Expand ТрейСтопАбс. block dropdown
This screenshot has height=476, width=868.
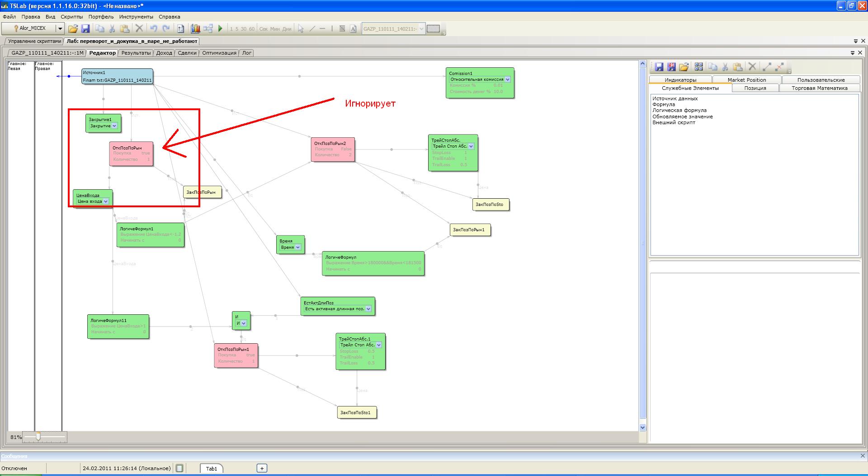[x=471, y=146]
